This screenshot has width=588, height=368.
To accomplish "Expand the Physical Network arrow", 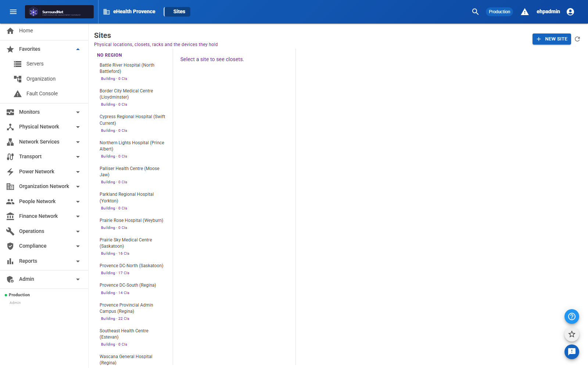I will pyautogui.click(x=78, y=127).
